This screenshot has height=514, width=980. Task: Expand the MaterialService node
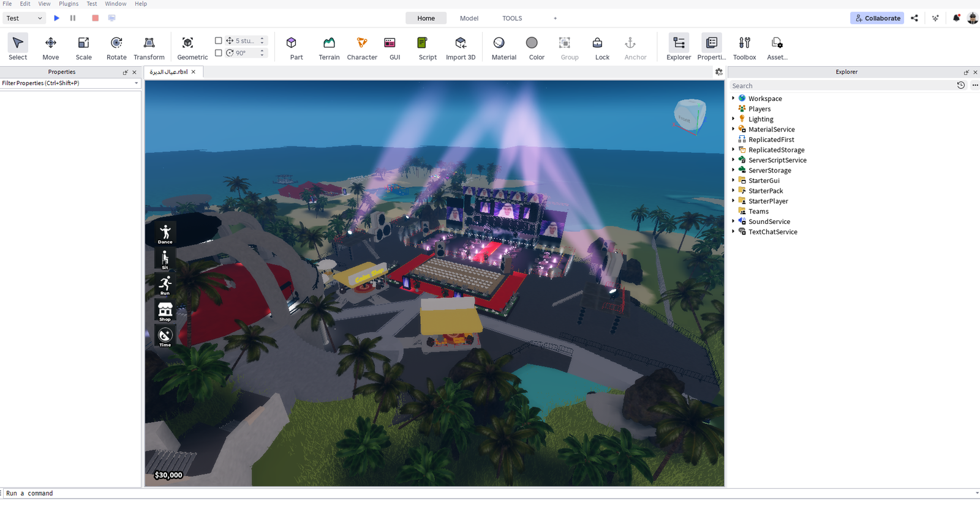pyautogui.click(x=733, y=129)
